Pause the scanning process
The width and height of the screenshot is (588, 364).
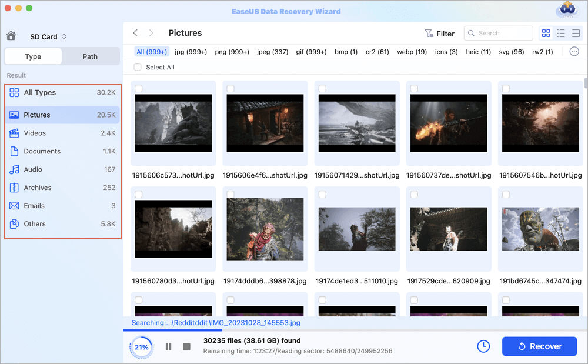click(x=168, y=347)
